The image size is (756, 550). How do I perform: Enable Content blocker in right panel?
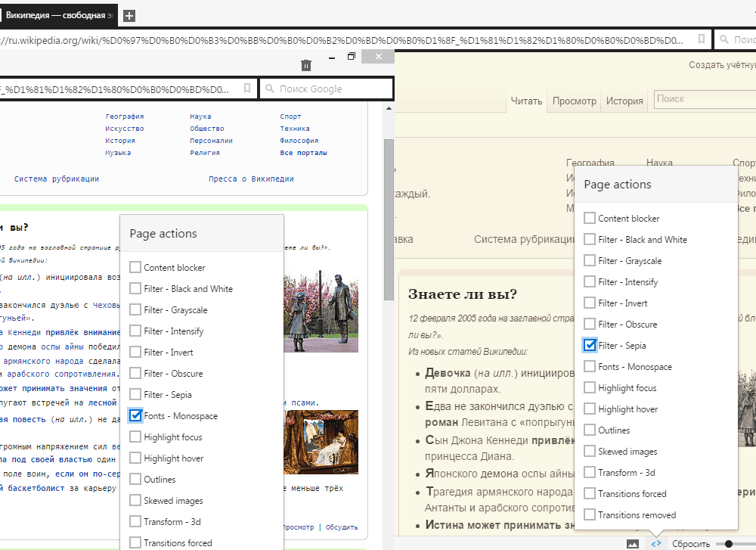[x=590, y=218]
